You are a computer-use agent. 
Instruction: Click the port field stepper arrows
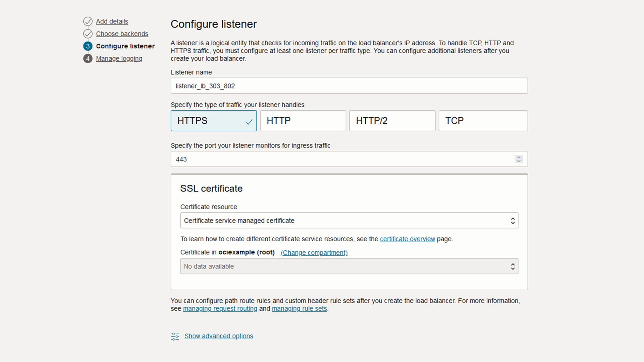coord(519,159)
